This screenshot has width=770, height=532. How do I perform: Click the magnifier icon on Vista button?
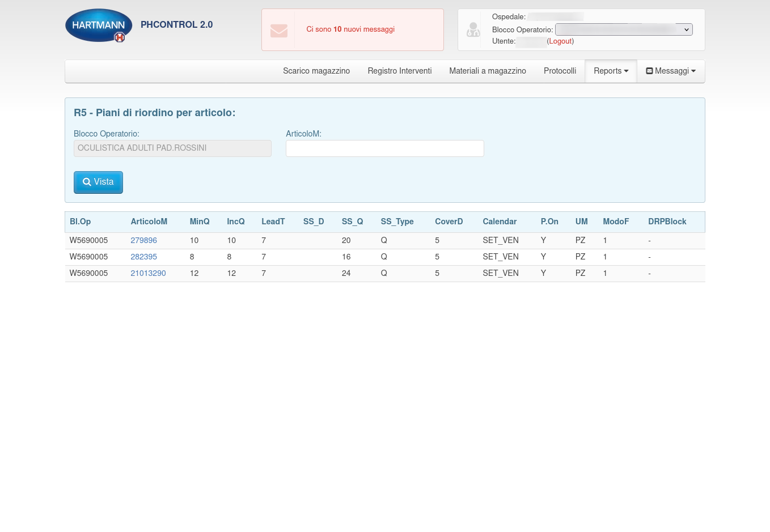(87, 182)
